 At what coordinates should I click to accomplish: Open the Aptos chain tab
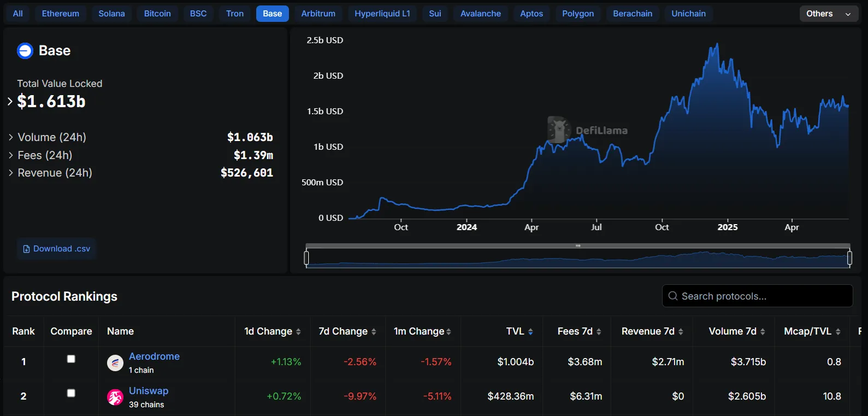coord(532,14)
